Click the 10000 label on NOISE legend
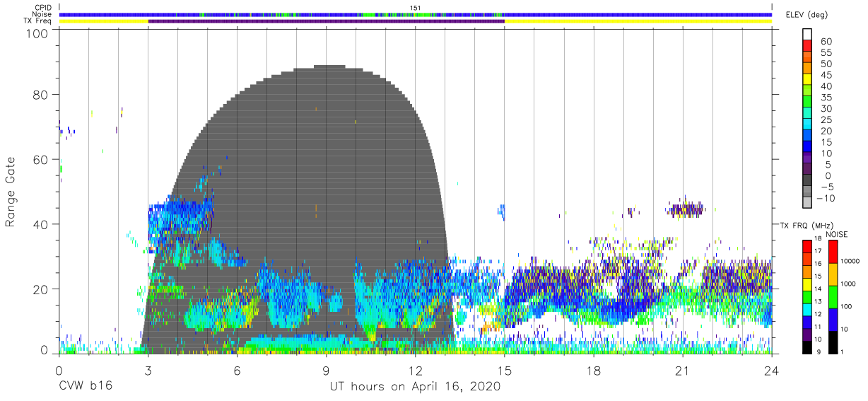 [850, 262]
